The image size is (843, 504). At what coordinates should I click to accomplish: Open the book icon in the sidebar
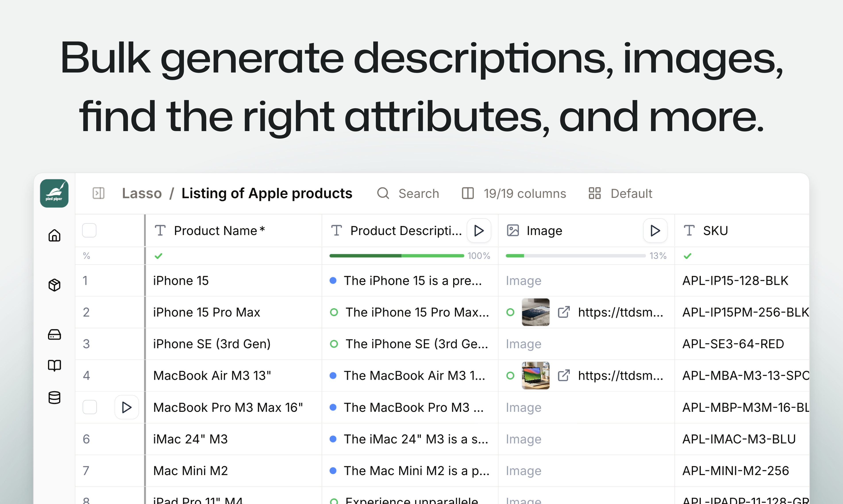click(x=54, y=365)
